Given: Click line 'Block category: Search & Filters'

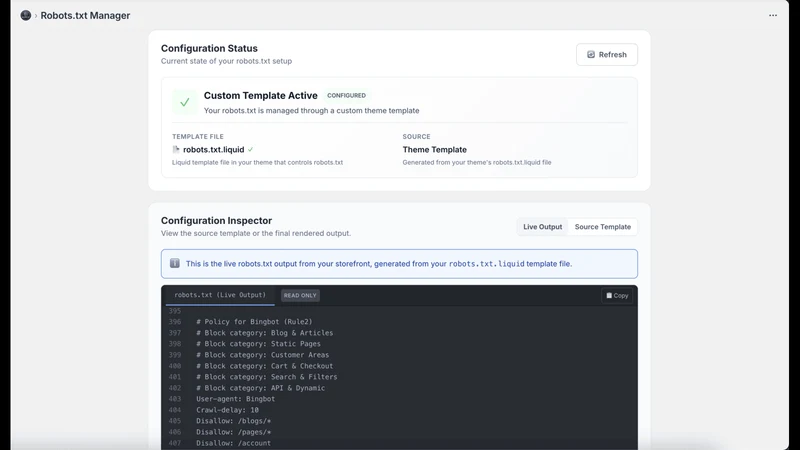Looking at the screenshot, I should click(266, 377).
